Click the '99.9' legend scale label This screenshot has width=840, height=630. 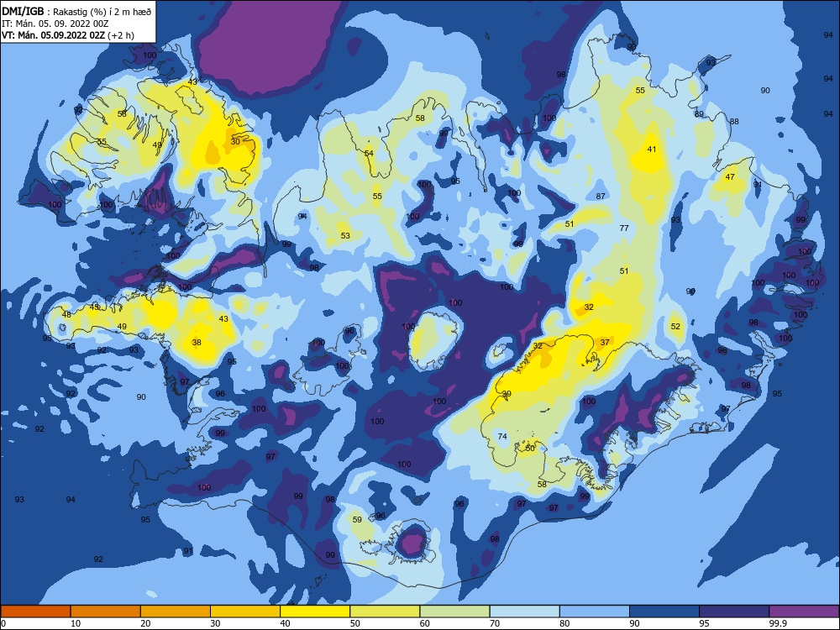[x=778, y=623]
